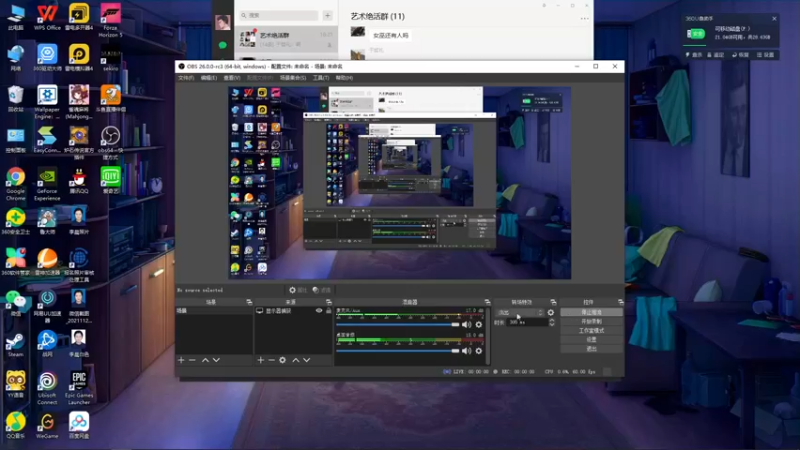800x450 pixels.
Task: Open GeForce Experience desktop shortcut
Action: 47,184
